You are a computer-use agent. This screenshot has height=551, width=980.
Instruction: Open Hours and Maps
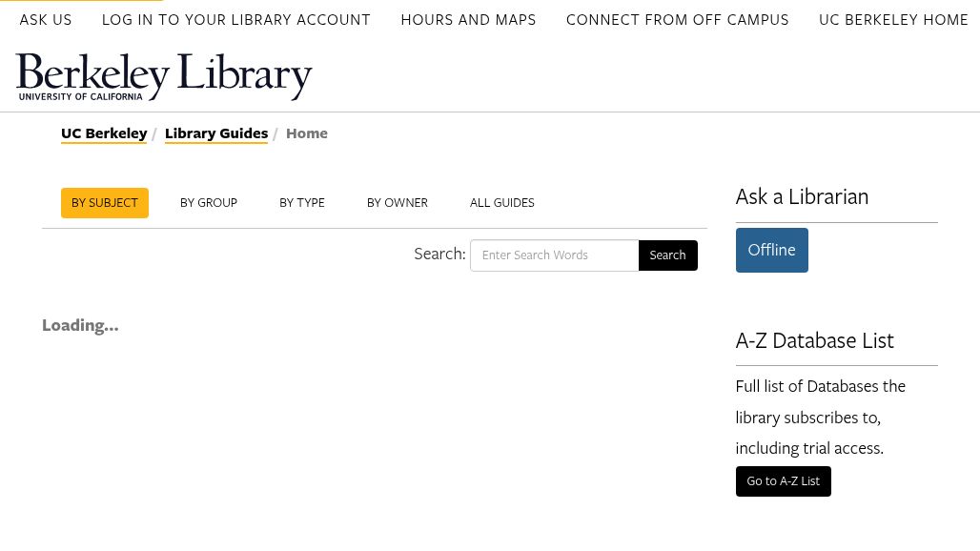(x=468, y=20)
